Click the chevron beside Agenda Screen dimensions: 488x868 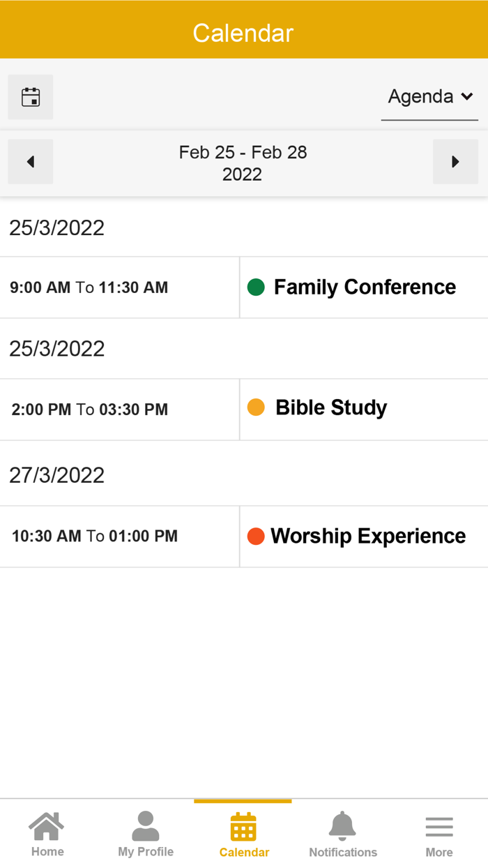(466, 97)
